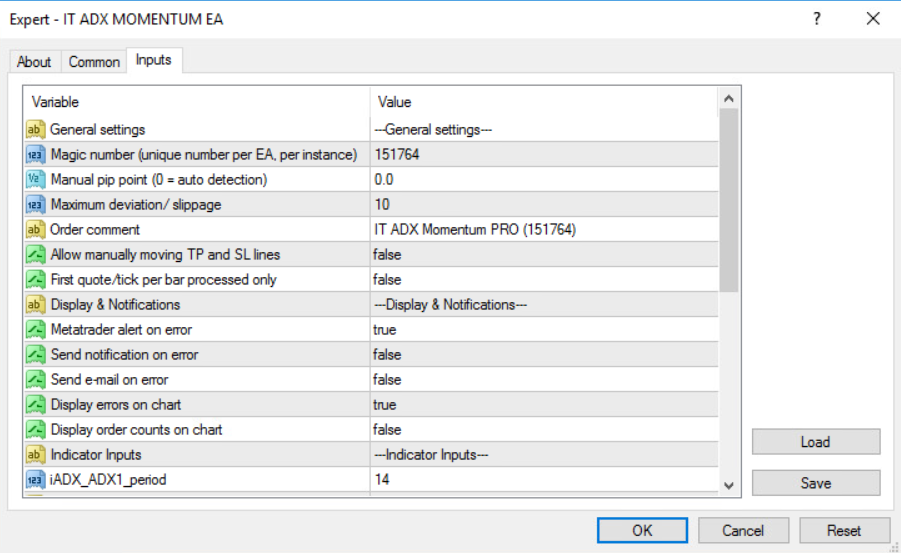Click the bool icon beside Display errors on chart
Screen dimensions: 901x553
[x=35, y=405]
